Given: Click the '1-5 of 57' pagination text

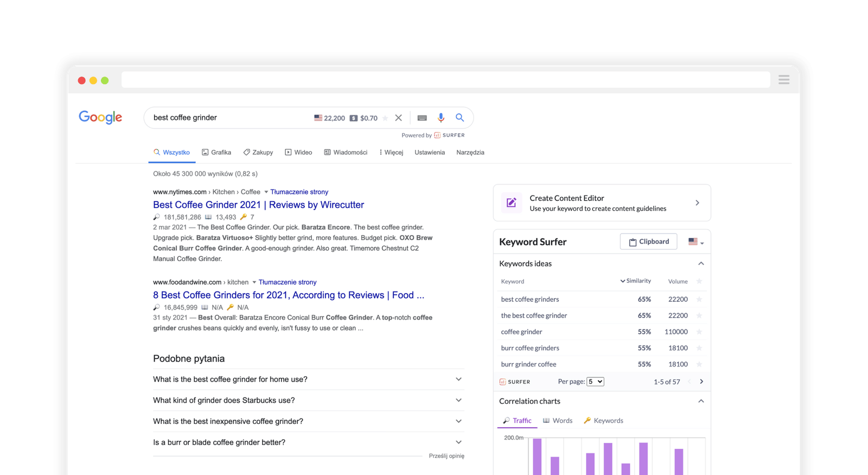Looking at the screenshot, I should pyautogui.click(x=667, y=382).
